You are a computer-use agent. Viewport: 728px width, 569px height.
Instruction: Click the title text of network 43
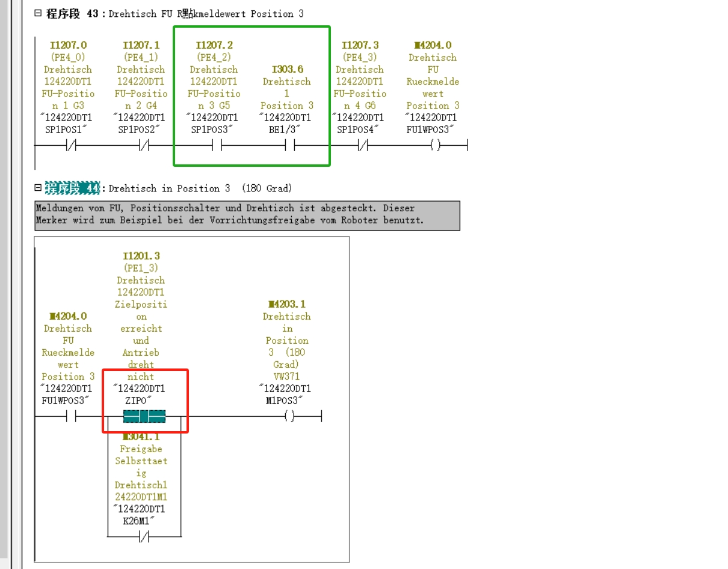206,13
